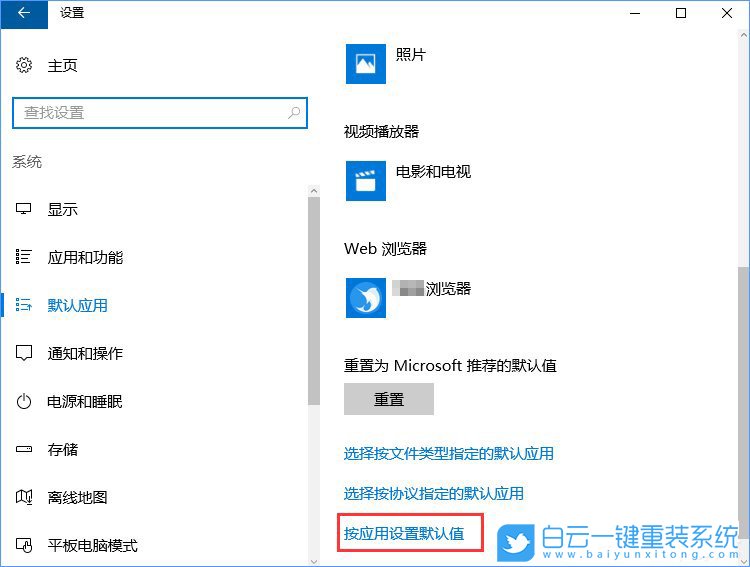Click sidebar scrollbar up arrow
The height and width of the screenshot is (567, 750).
click(x=314, y=191)
